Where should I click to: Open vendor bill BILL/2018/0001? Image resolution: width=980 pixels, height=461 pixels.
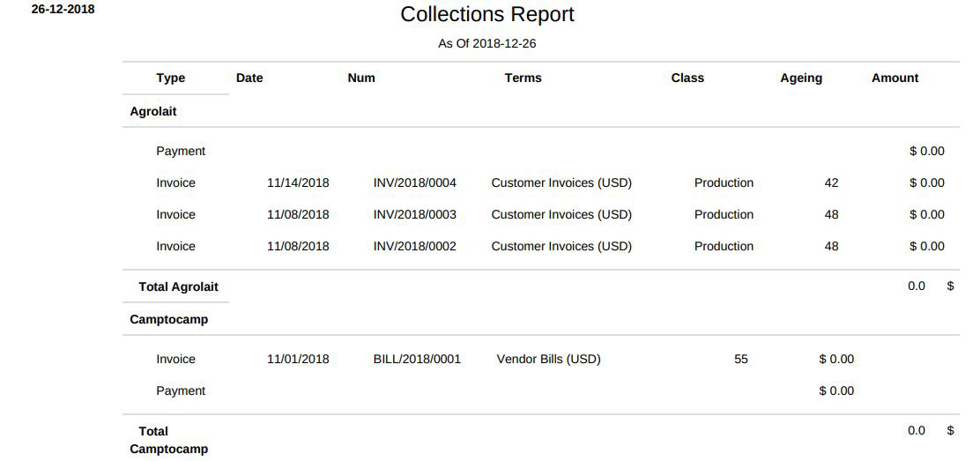click(417, 360)
